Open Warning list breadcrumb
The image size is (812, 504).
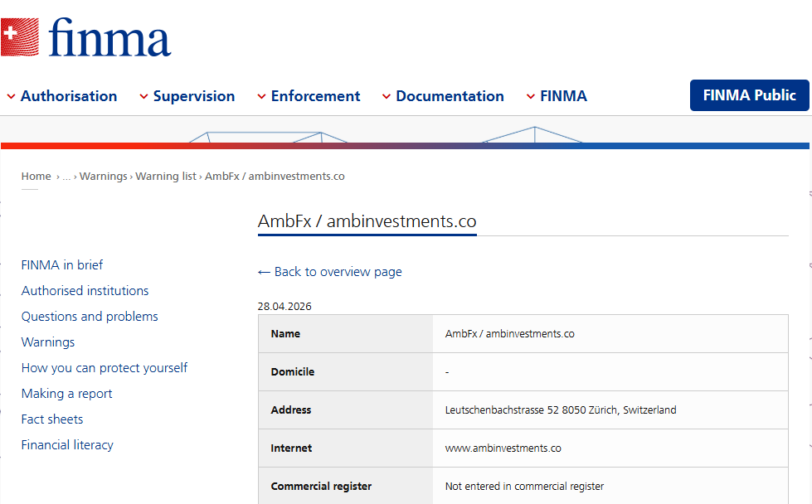pyautogui.click(x=166, y=177)
